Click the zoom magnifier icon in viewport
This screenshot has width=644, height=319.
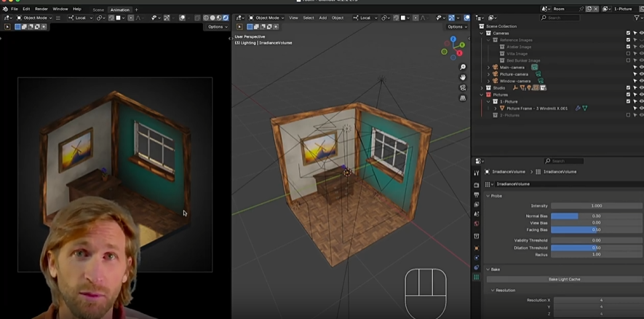coord(463,67)
